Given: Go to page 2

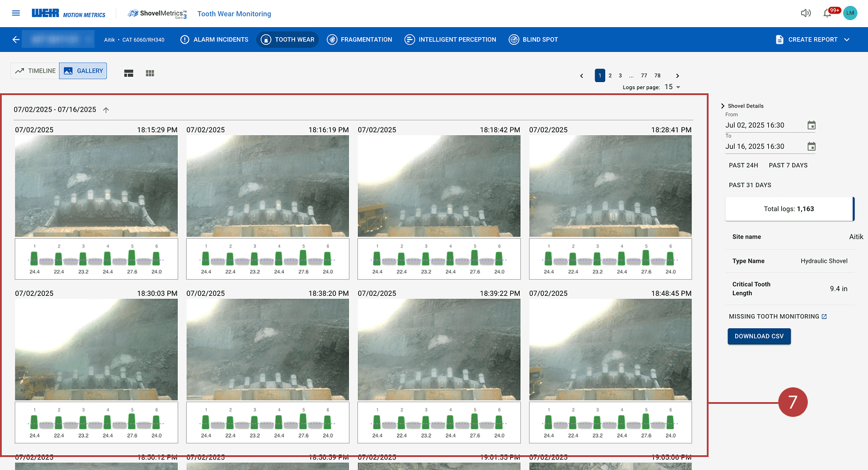Looking at the screenshot, I should [610, 76].
